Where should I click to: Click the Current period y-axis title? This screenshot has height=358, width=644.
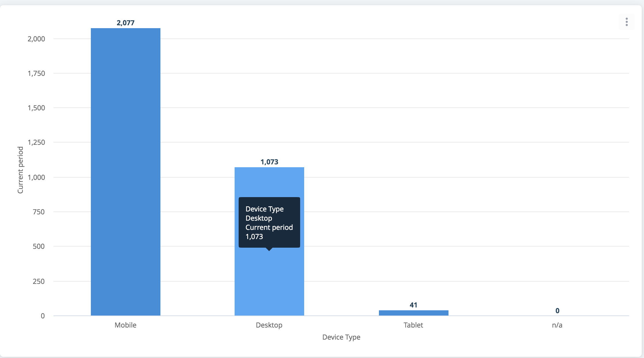click(x=20, y=170)
